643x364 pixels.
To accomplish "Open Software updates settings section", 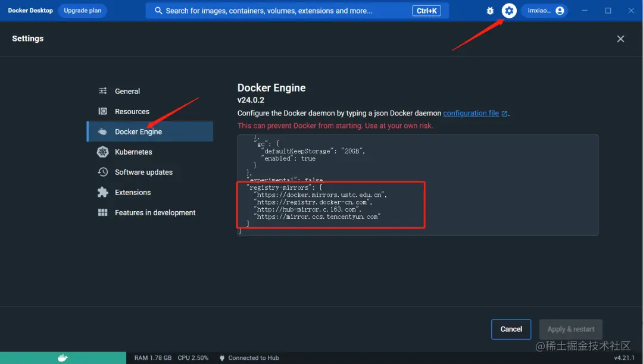I will [x=149, y=172].
